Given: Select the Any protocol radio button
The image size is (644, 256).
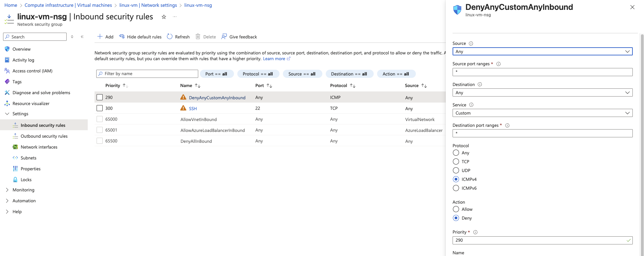Looking at the screenshot, I should 456,153.
